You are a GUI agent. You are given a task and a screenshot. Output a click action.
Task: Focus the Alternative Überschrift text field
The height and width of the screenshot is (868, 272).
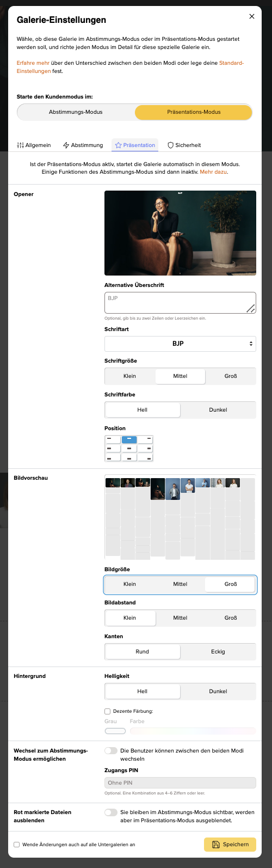tap(180, 303)
